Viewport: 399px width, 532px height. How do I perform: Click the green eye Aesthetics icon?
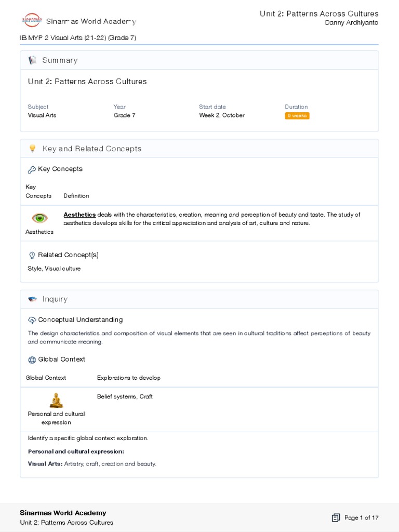pos(39,218)
